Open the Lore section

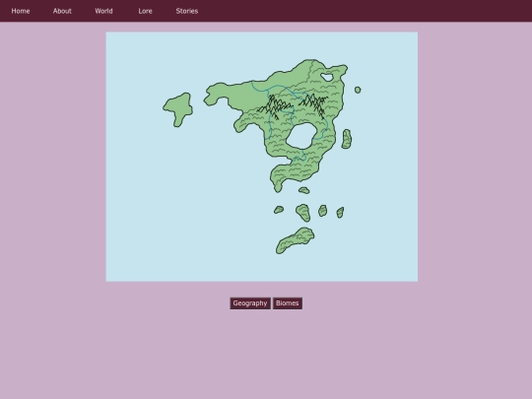(145, 11)
